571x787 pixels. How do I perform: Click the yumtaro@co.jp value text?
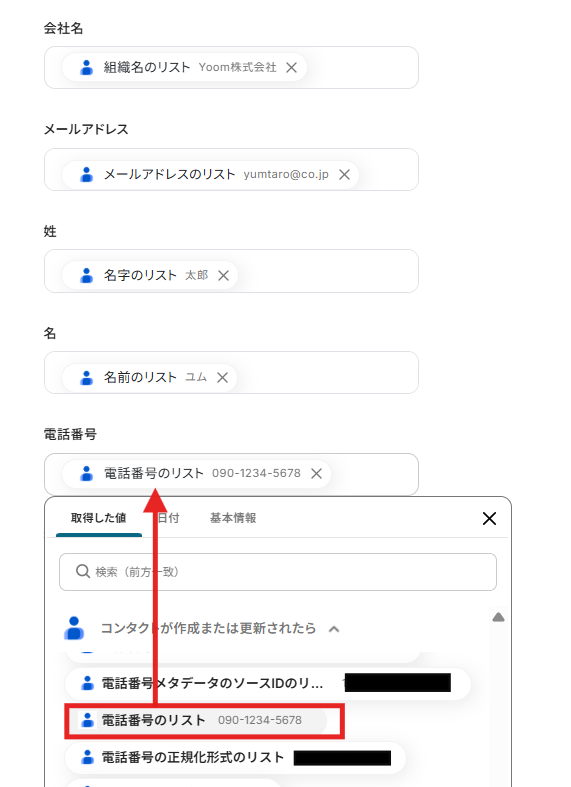tap(286, 175)
